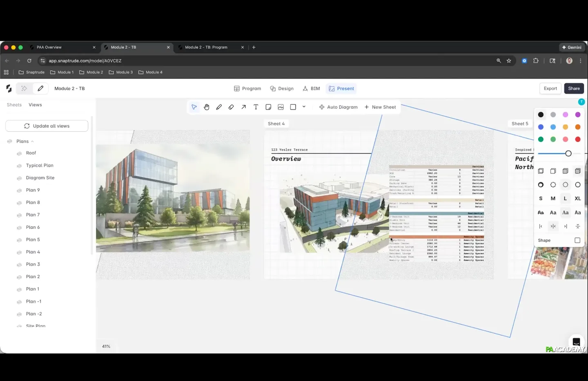Image resolution: width=588 pixels, height=381 pixels.
Task: Open the shape tools dropdown chevron
Action: [x=304, y=107]
